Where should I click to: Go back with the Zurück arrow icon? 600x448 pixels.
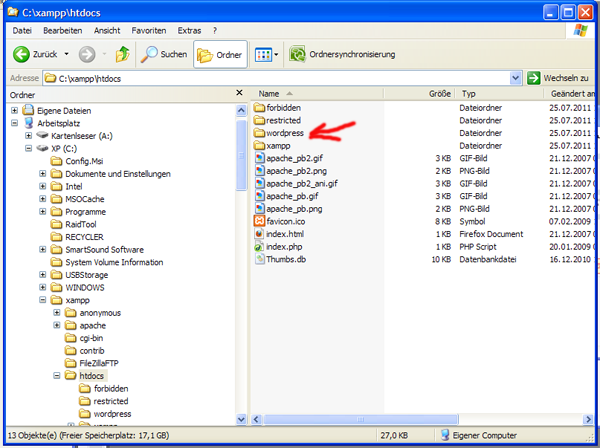point(21,54)
